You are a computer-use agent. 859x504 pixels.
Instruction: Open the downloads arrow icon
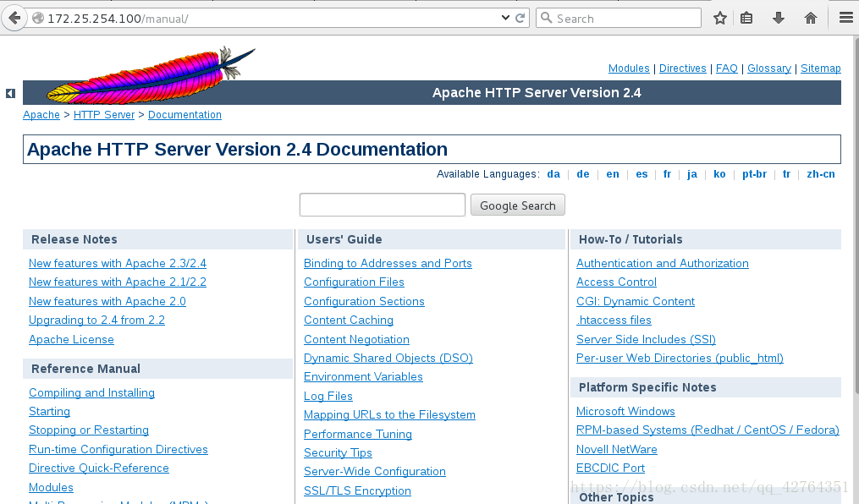pos(778,18)
